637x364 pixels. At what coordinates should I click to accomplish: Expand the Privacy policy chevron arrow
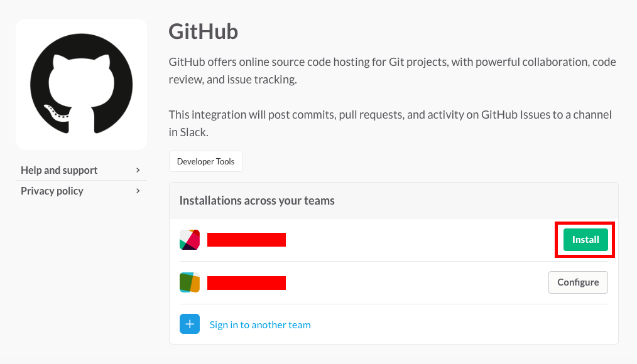(138, 191)
